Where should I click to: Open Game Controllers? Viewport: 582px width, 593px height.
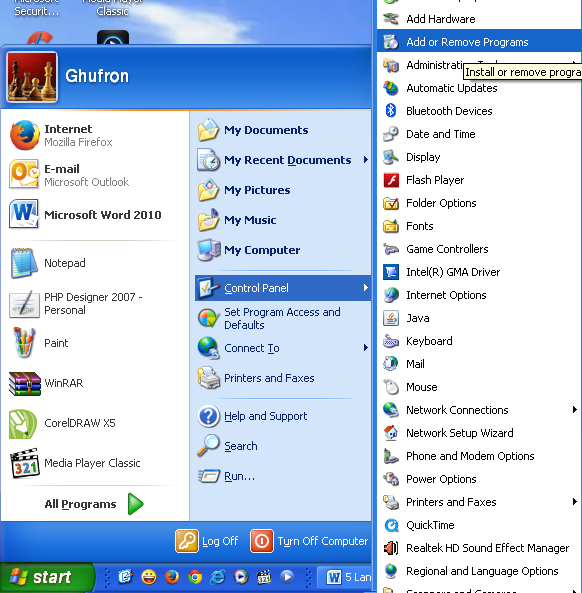[479, 249]
